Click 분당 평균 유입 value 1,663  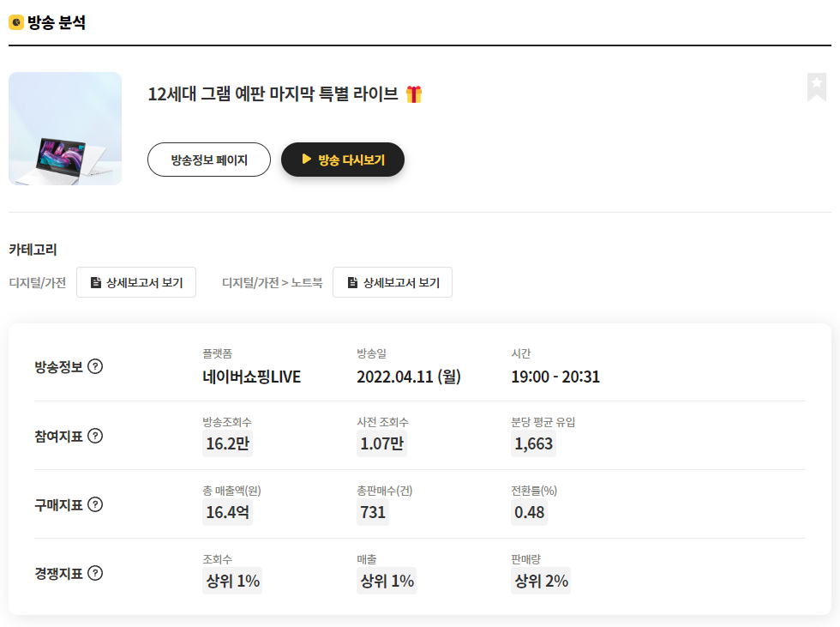533,443
